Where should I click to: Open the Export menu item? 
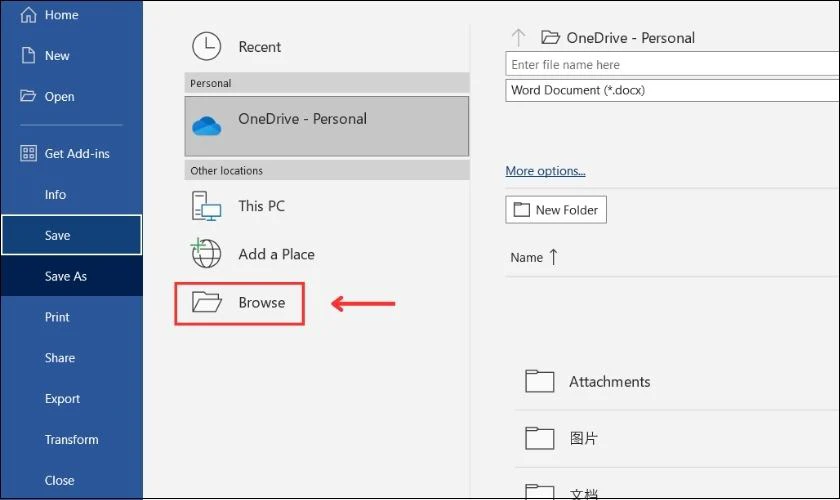coord(72,398)
